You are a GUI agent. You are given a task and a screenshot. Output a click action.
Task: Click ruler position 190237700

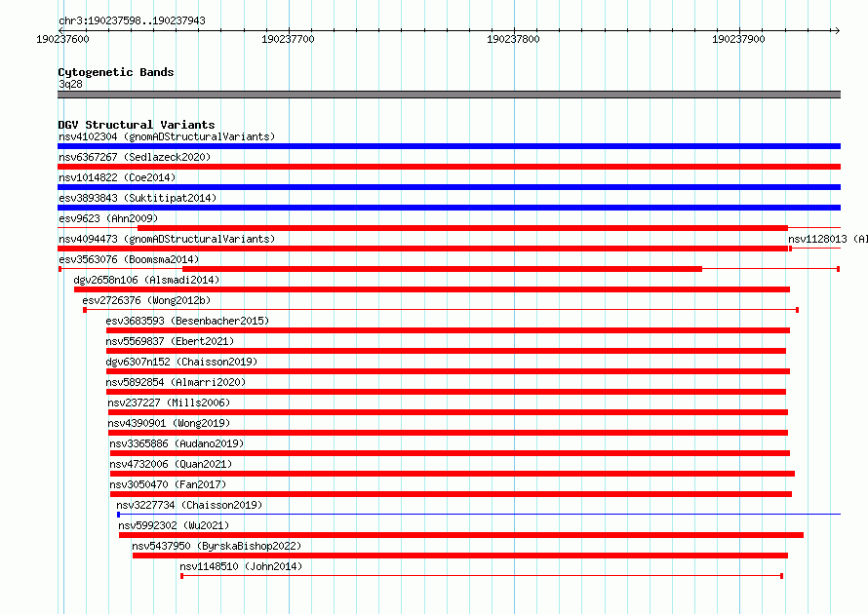[x=288, y=39]
